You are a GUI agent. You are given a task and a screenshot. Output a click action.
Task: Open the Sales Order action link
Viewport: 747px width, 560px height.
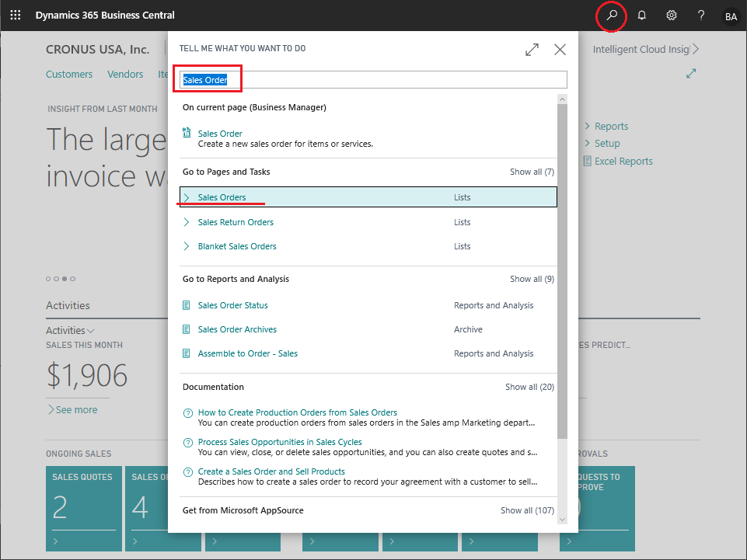220,134
